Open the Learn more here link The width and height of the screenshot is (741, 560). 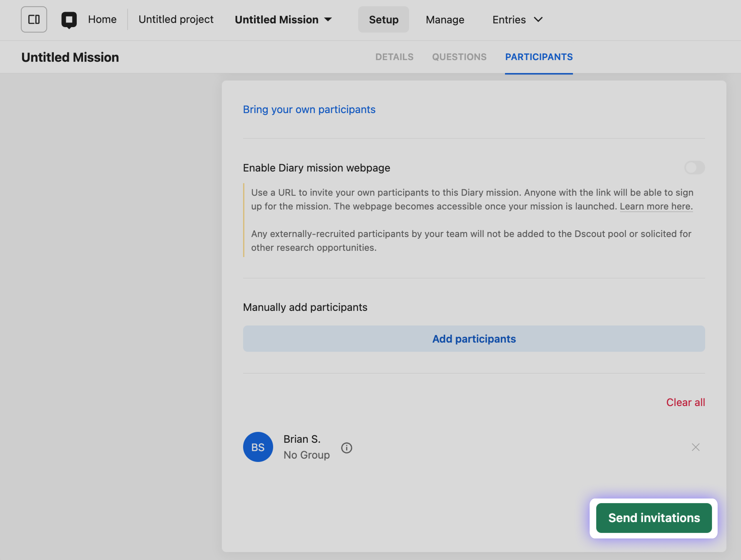656,206
